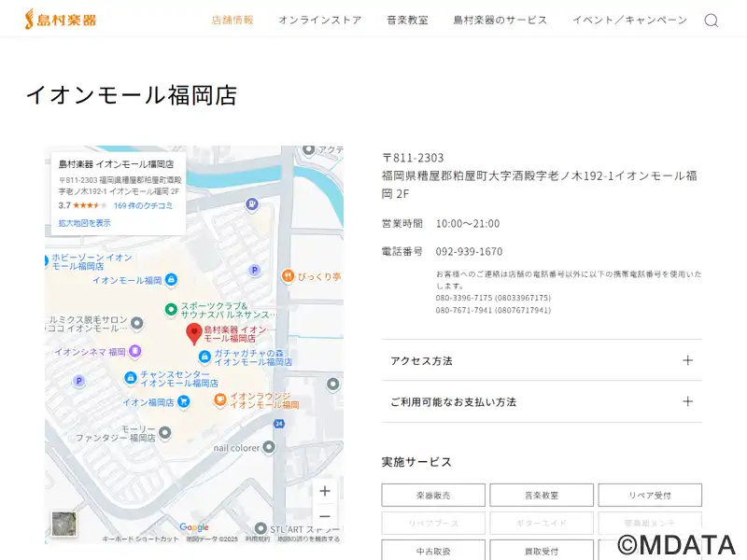The height and width of the screenshot is (560, 747).
Task: Zoom in on the map
Action: click(x=325, y=491)
